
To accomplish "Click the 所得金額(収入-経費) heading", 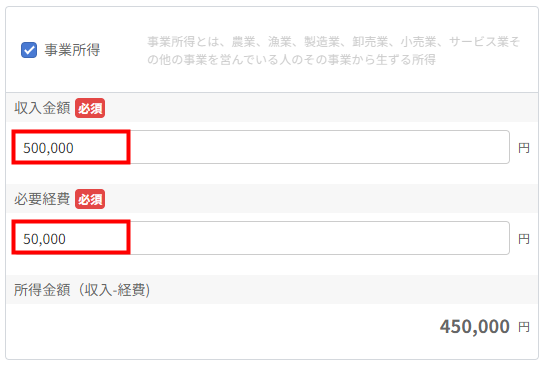I will pyautogui.click(x=82, y=290).
